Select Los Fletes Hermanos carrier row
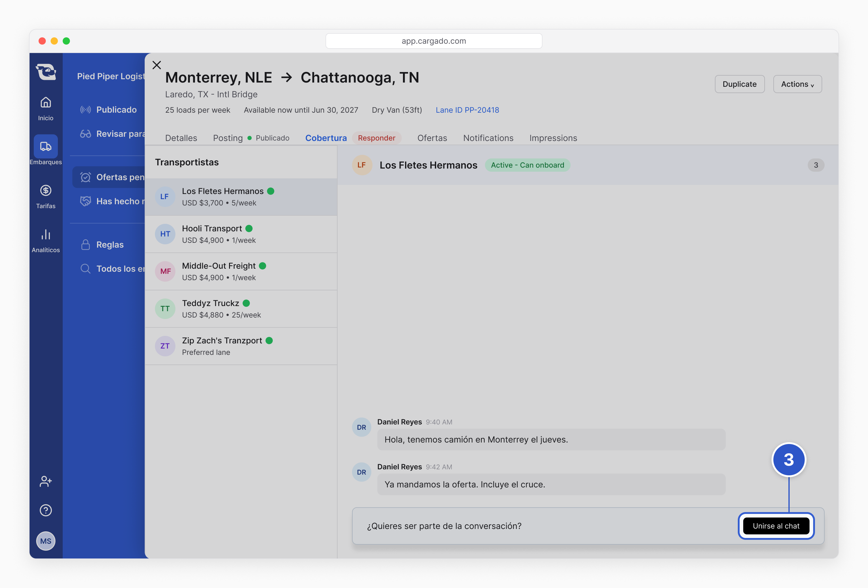Image resolution: width=868 pixels, height=588 pixels. click(x=241, y=197)
